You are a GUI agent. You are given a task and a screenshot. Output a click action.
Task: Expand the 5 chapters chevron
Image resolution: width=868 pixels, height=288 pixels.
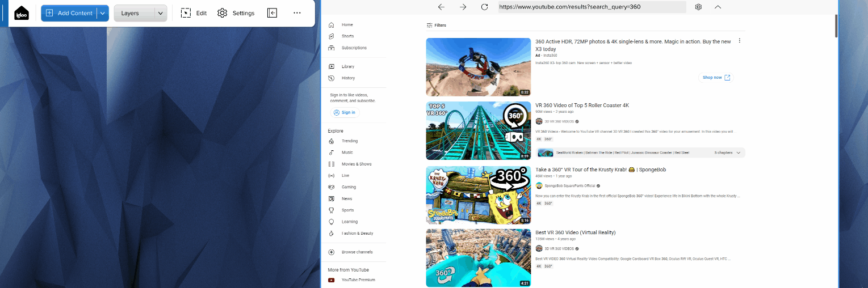point(738,153)
